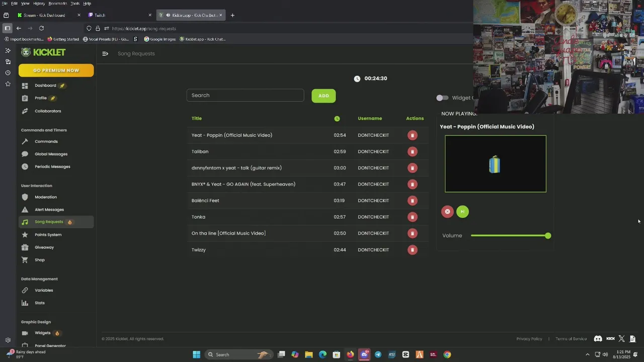The width and height of the screenshot is (644, 362).
Task: Open Commands page
Action: pyautogui.click(x=56, y=141)
